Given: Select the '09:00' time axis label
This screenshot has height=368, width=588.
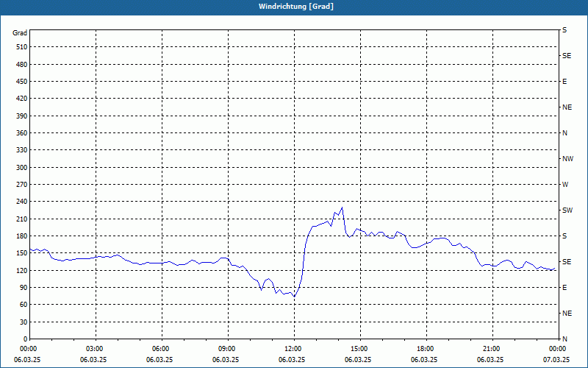Looking at the screenshot, I should tap(226, 349).
